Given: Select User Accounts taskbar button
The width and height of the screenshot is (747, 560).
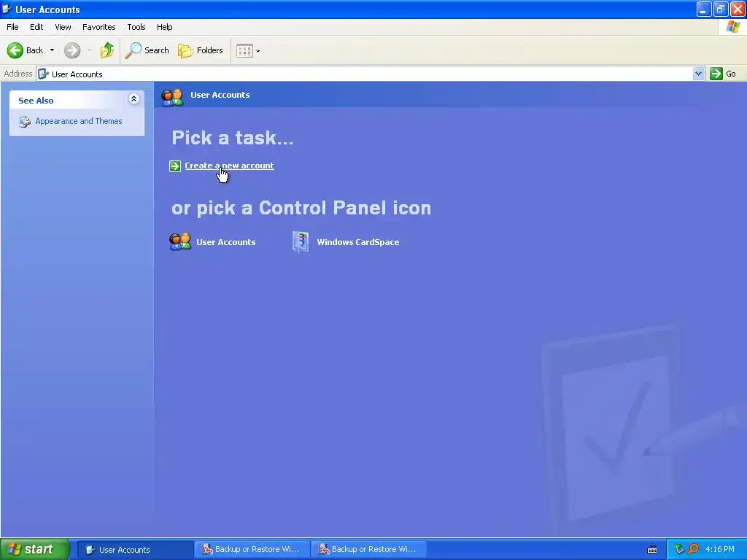Looking at the screenshot, I should pyautogui.click(x=135, y=550).
